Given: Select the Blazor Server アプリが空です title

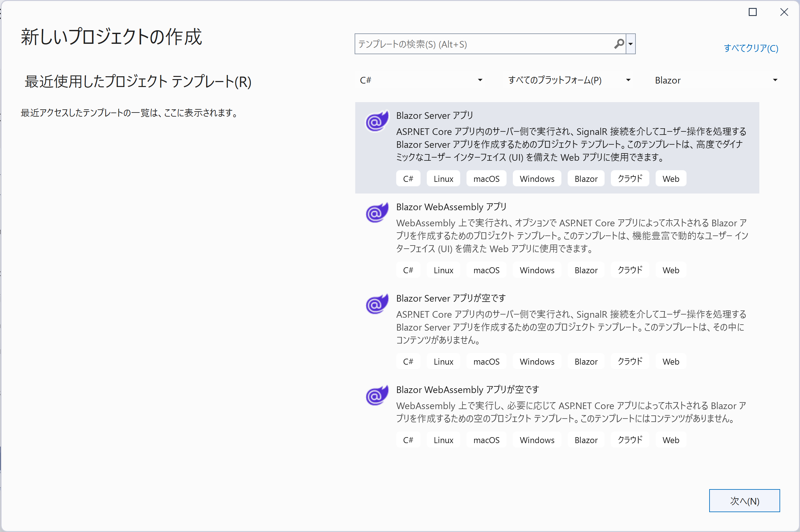Looking at the screenshot, I should click(x=451, y=298).
